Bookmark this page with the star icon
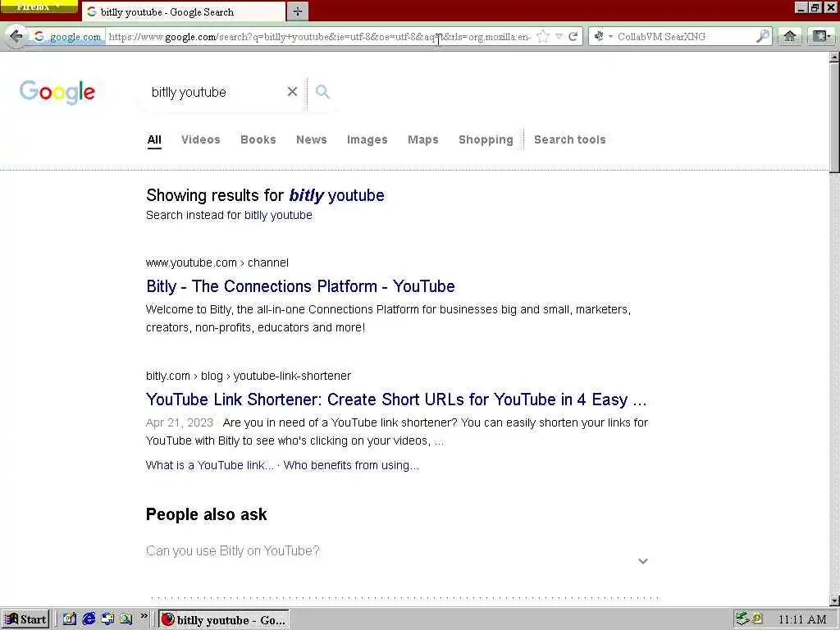 click(543, 36)
